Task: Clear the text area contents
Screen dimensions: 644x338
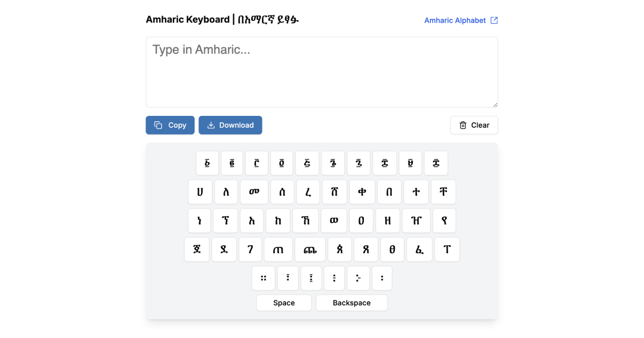Action: pos(474,125)
